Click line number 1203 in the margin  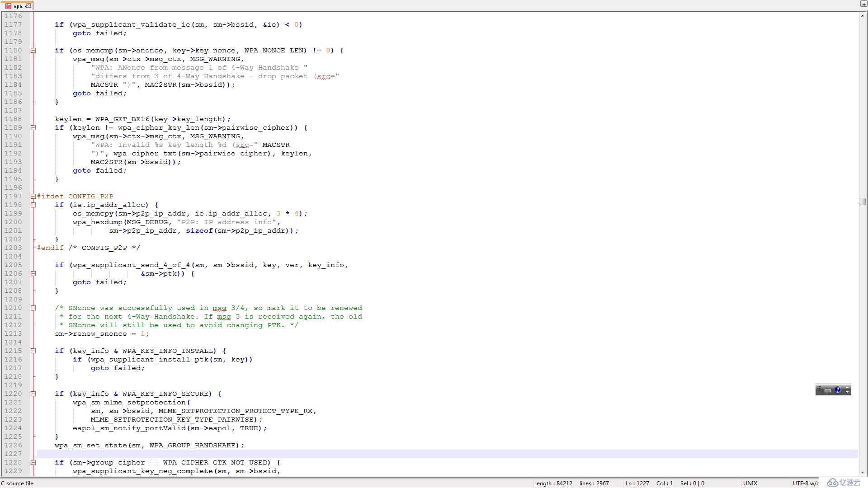tap(13, 248)
